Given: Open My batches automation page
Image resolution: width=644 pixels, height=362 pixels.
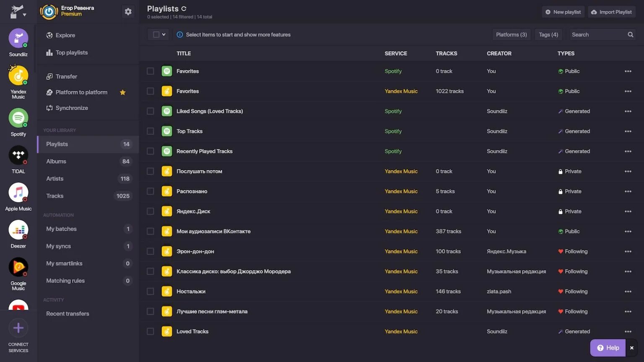Looking at the screenshot, I should [x=88, y=229].
